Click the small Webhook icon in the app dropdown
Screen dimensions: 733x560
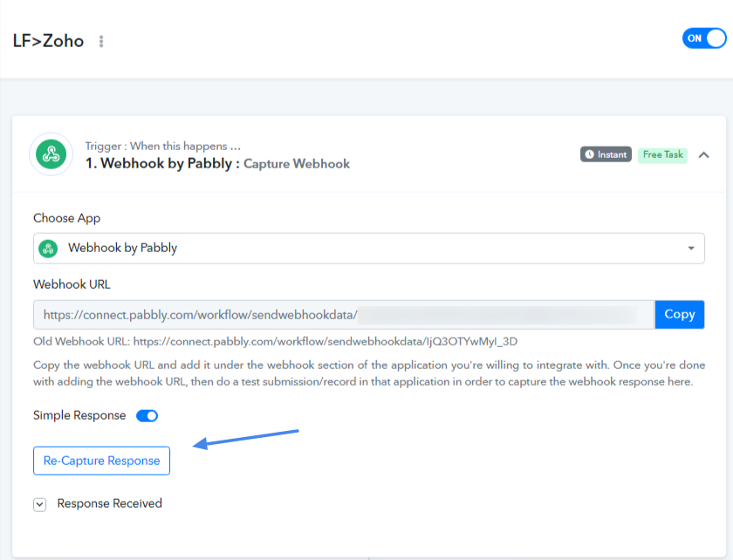click(48, 249)
